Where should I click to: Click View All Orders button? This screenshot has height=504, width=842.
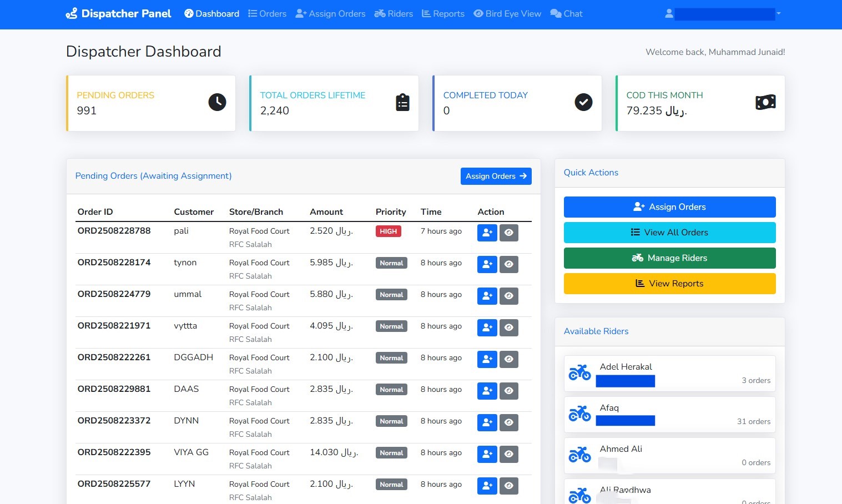click(670, 233)
